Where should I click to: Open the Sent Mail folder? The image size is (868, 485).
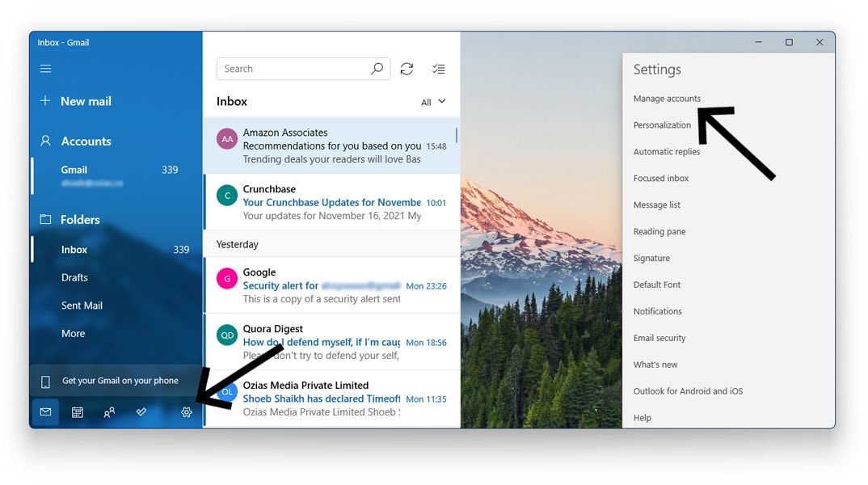(117, 306)
